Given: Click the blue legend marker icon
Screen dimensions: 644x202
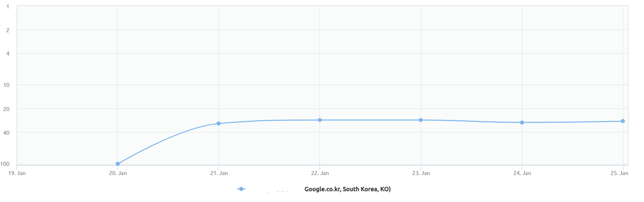Looking at the screenshot, I should point(241,189).
